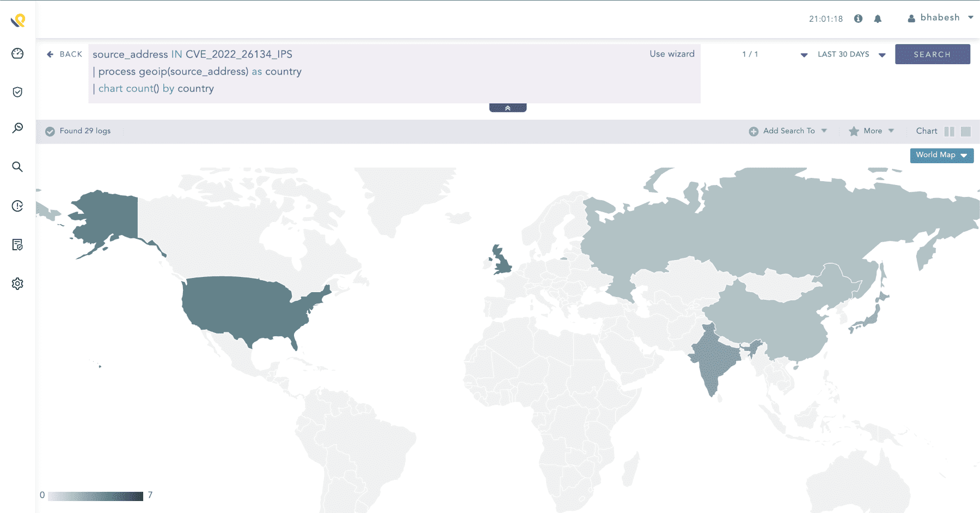The height and width of the screenshot is (513, 980).
Task: Open the Add Search To menu
Action: [x=788, y=131]
